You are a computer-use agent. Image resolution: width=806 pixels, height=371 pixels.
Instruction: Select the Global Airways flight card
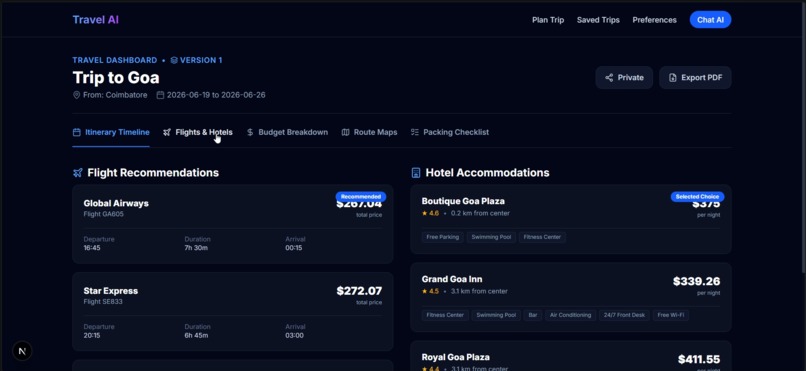[x=233, y=224]
